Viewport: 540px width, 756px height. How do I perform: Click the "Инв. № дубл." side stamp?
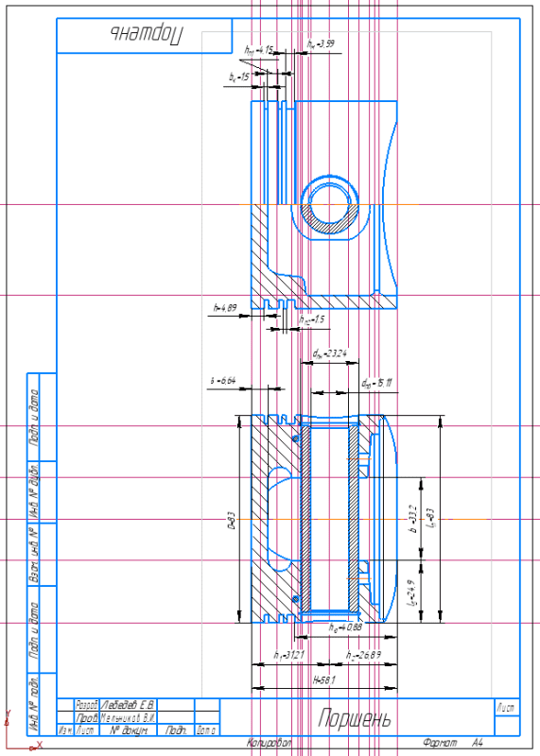(33, 491)
